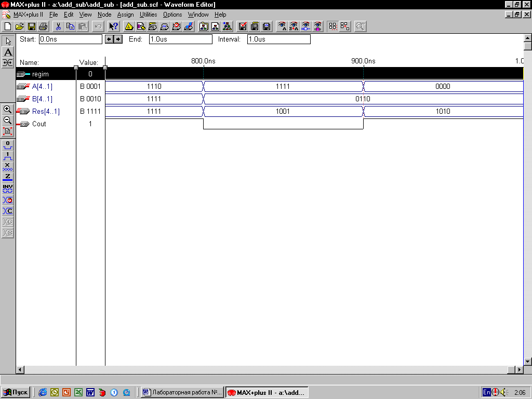Launch the Compiler from toolbar
Screen dimensions: 532x399
pos(153,26)
